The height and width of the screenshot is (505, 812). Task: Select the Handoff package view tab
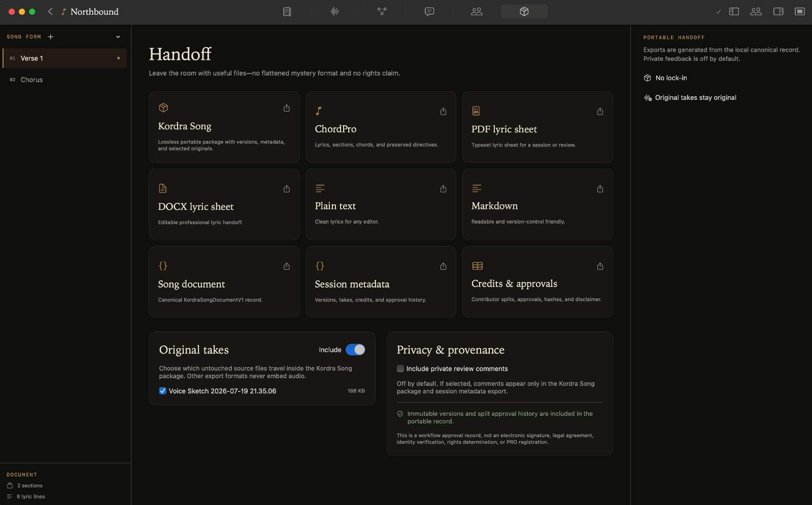pyautogui.click(x=524, y=12)
